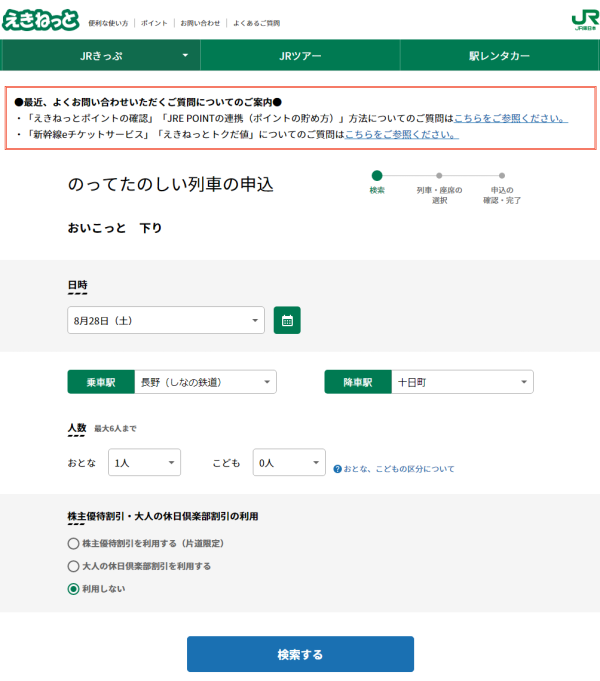The image size is (600, 681).
Task: Select 大人の休日倶楽部割引を利用する radio button
Action: (73, 566)
